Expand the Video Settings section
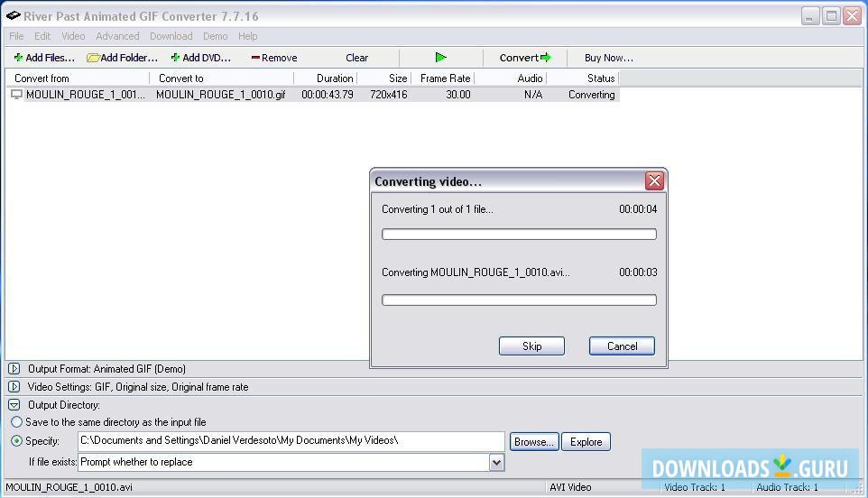Viewport: 868px width, 498px height. 14,387
